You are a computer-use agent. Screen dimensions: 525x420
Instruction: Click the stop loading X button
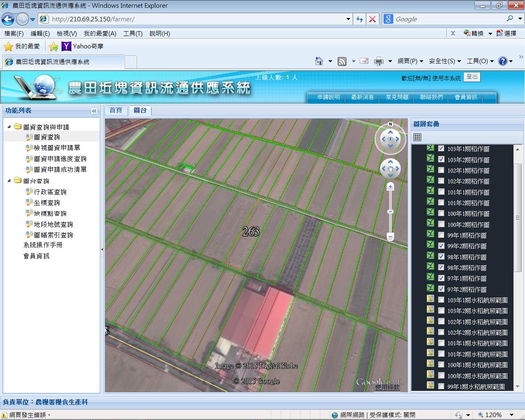tap(372, 19)
